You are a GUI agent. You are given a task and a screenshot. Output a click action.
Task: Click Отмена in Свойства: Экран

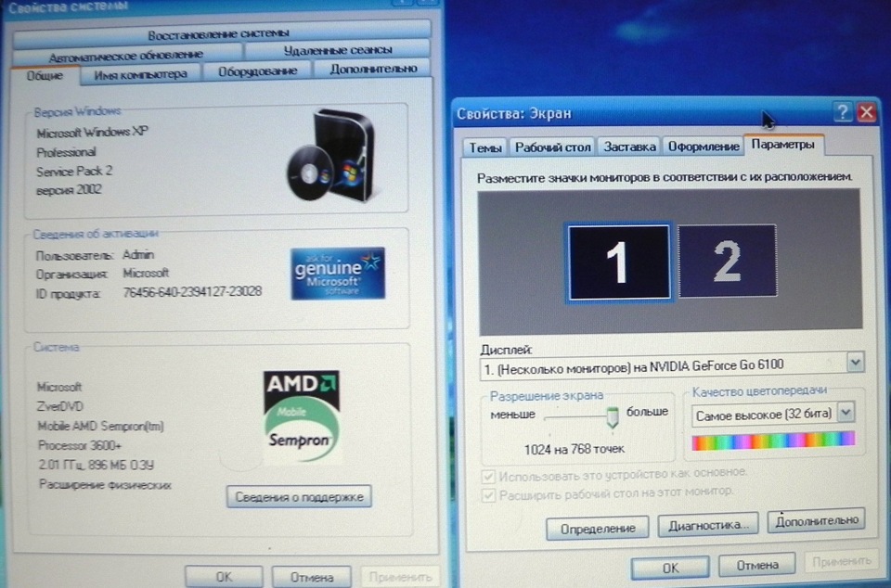[x=757, y=566]
